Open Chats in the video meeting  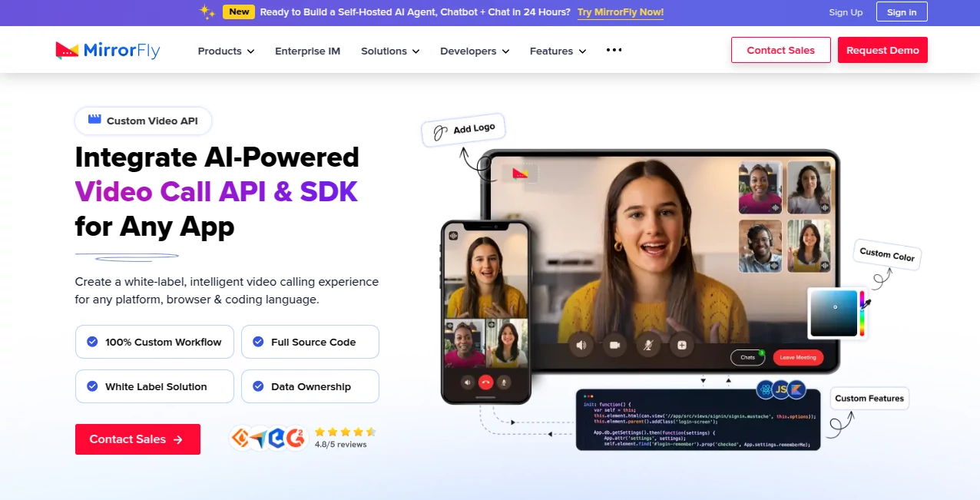pos(747,357)
